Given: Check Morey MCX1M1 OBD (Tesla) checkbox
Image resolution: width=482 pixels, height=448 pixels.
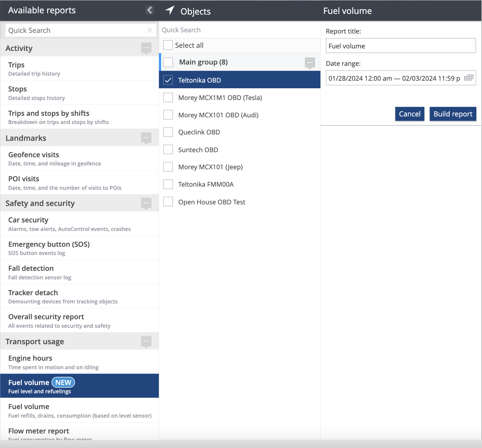Looking at the screenshot, I should click(x=168, y=97).
